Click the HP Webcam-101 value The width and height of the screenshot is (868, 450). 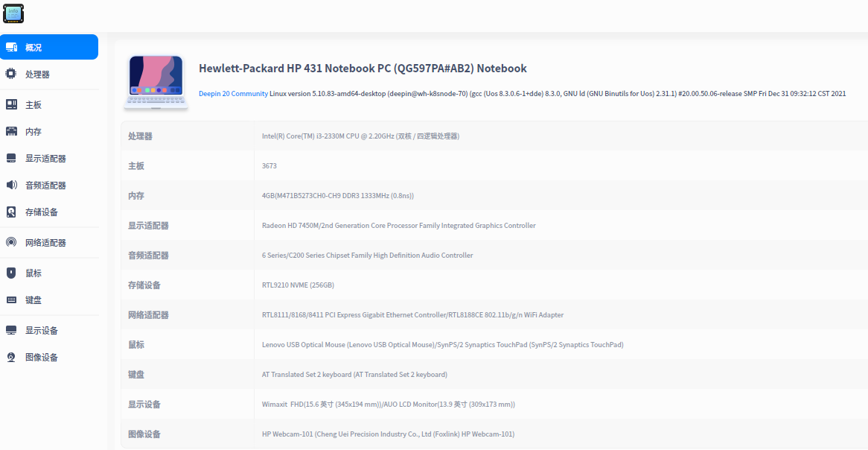[388, 434]
